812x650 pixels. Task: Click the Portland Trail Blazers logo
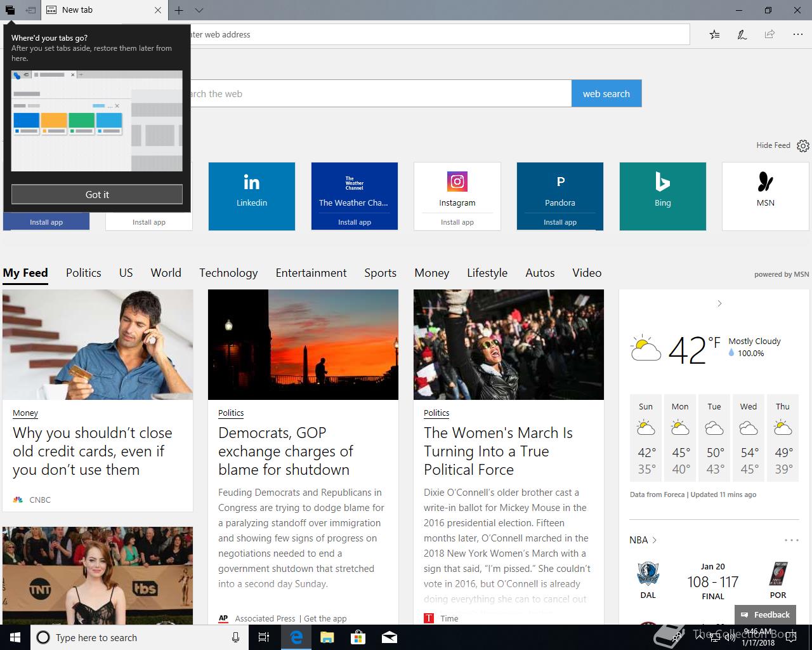pyautogui.click(x=778, y=574)
